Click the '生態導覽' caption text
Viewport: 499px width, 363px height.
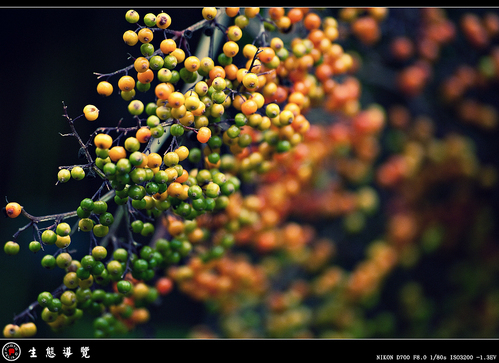pos(59,352)
